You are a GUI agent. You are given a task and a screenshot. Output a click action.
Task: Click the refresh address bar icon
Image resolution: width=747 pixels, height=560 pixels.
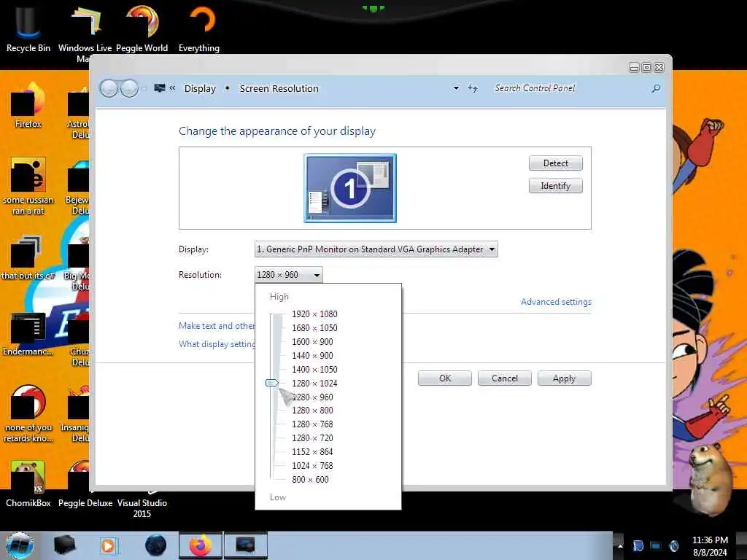[473, 88]
